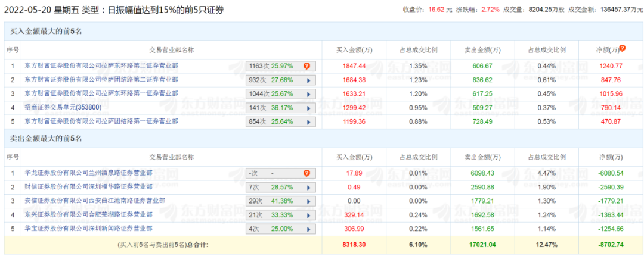Expand the 932次 27.68% details arrow
Viewport: 644px width, 256px height.
coord(308,80)
